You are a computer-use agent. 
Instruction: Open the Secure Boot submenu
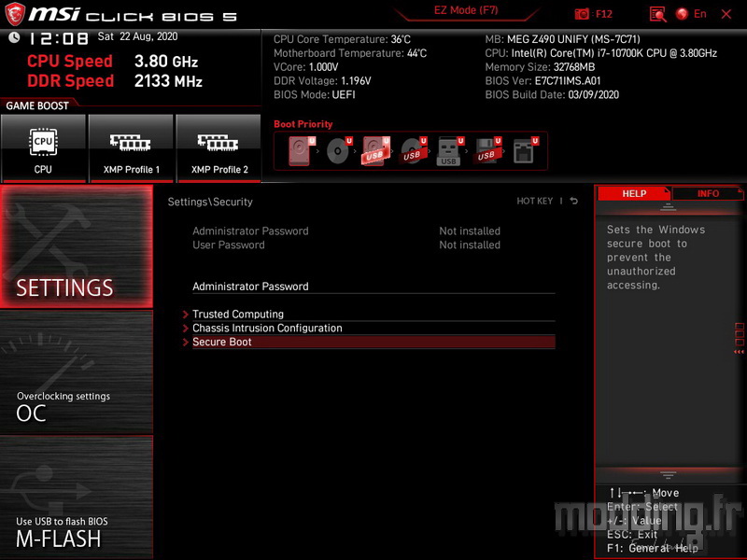(373, 342)
